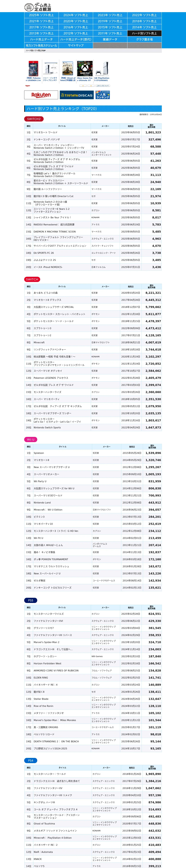Open the Rakuten banner

tap(41, 95)
